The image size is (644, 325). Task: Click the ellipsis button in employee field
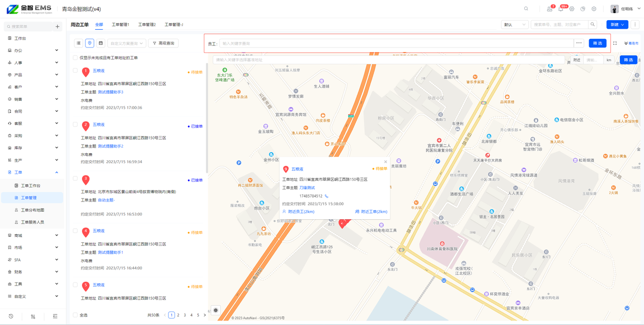point(579,43)
